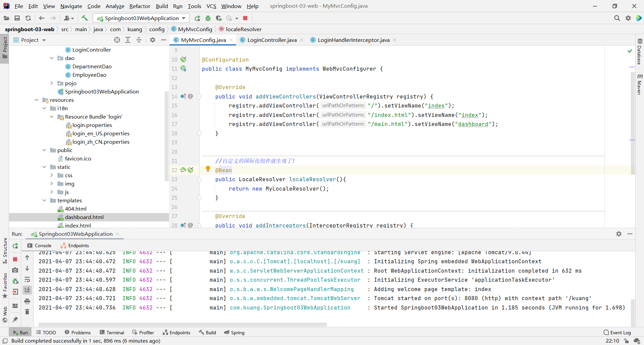Switch to LoginController.java tab
The height and width of the screenshot is (345, 644).
pos(272,40)
